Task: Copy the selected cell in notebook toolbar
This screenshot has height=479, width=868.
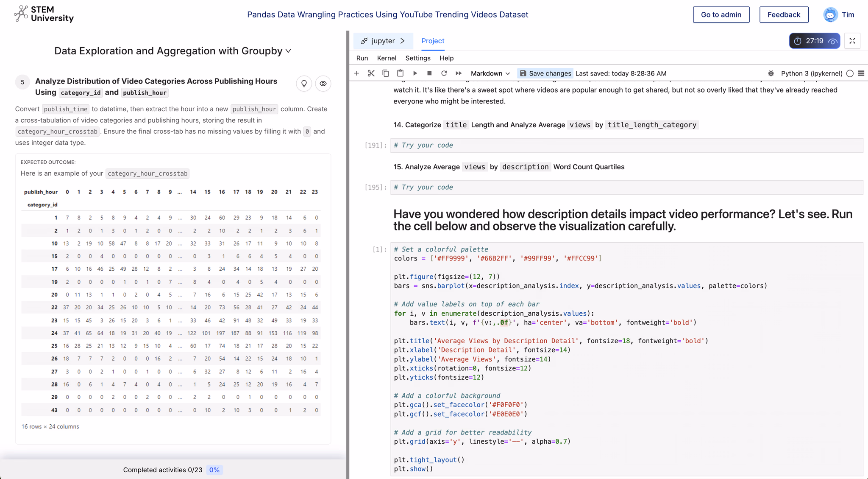Action: [x=385, y=73]
